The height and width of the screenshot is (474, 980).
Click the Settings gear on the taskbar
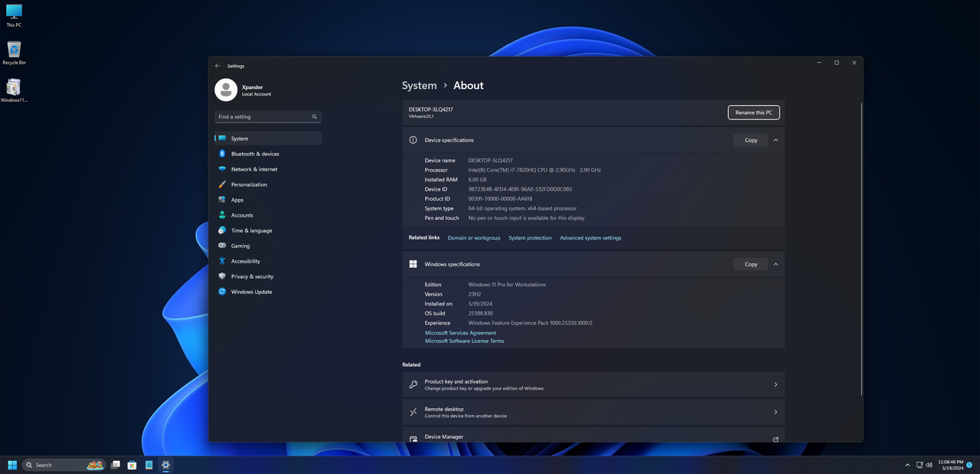coord(166,465)
